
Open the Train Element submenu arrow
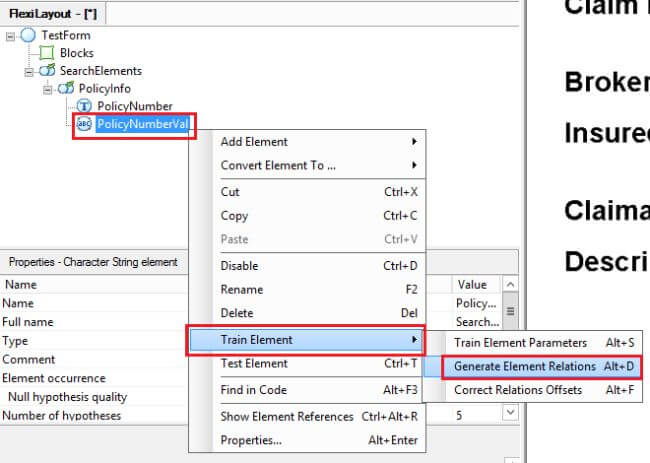pos(414,340)
